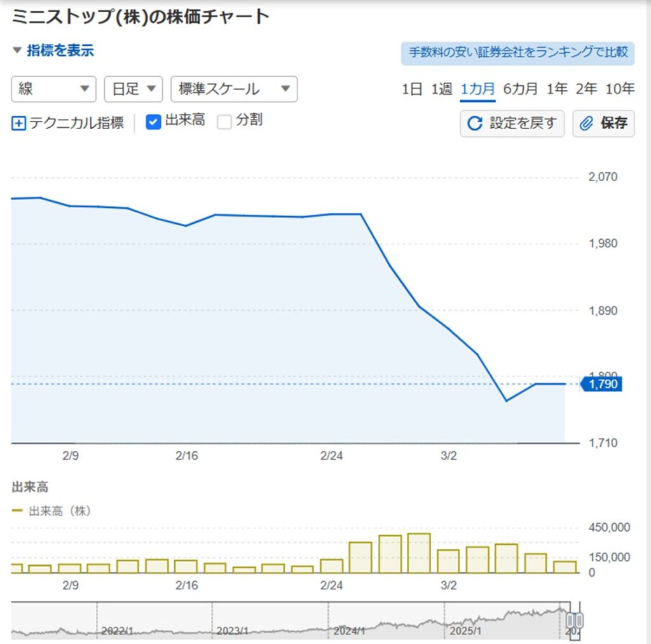Screen dimensions: 651x644
Task: Click the plus icon beside テクニカル指標
Action: (18, 123)
